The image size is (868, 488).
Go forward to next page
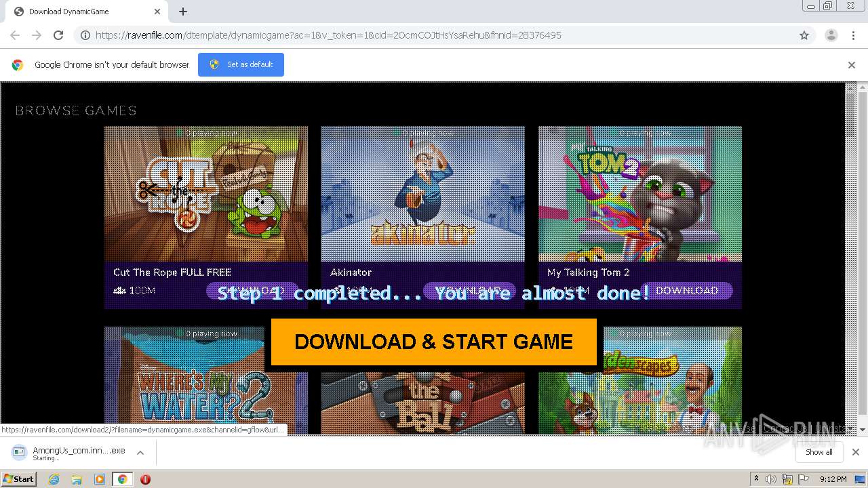(37, 35)
